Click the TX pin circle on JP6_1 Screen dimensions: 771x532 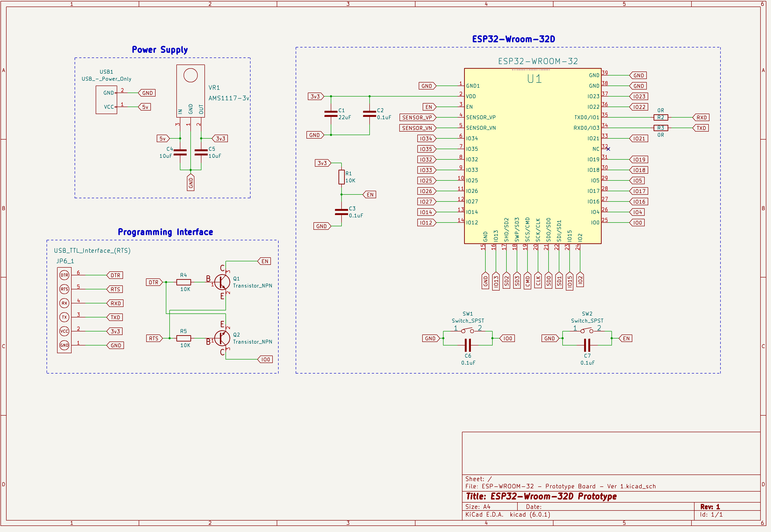(x=64, y=317)
